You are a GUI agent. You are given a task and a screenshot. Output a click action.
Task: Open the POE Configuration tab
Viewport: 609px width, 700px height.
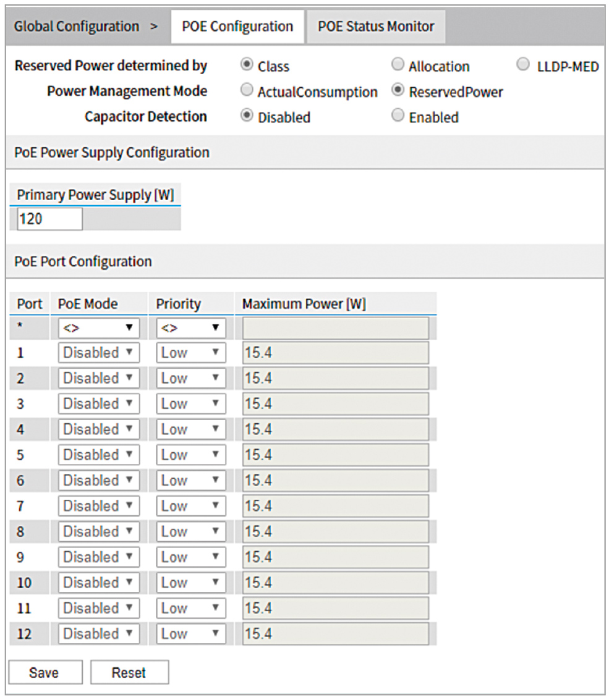237,27
